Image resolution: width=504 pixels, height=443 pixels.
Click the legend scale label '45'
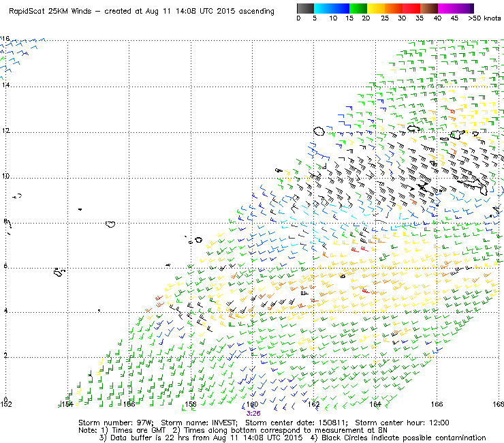click(454, 18)
